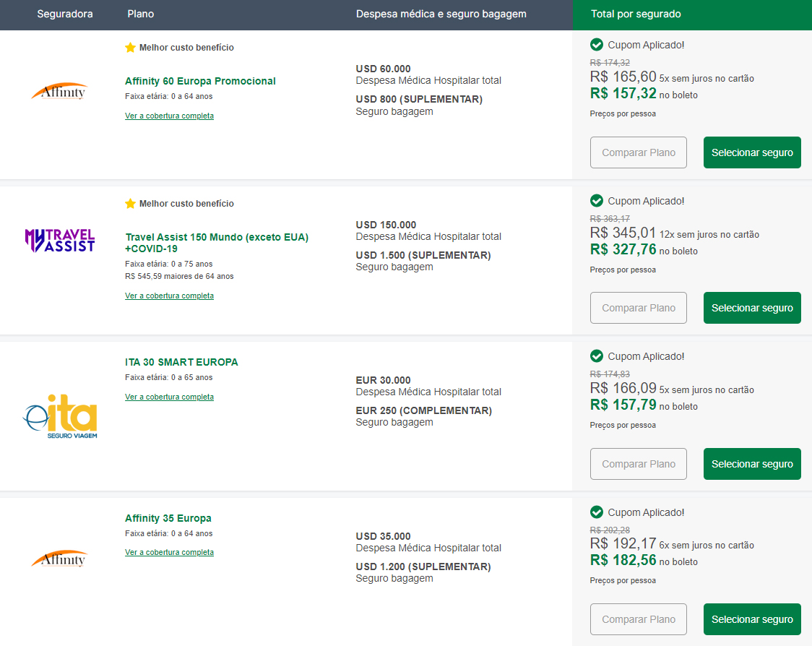The width and height of the screenshot is (812, 646).
Task: Open Ver a cobertura completa for ITA 30 SMART
Action: [169, 396]
